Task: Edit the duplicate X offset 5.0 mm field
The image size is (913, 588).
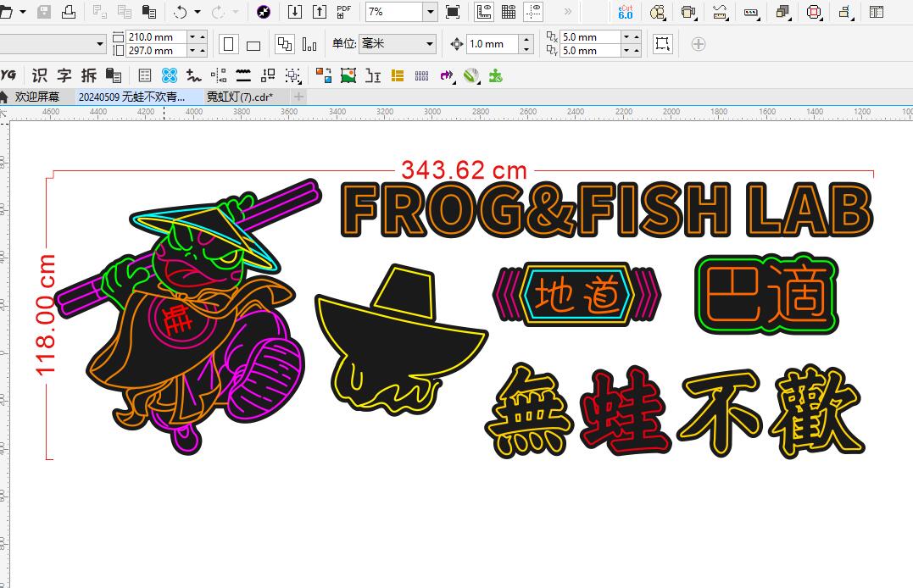Action: point(590,36)
